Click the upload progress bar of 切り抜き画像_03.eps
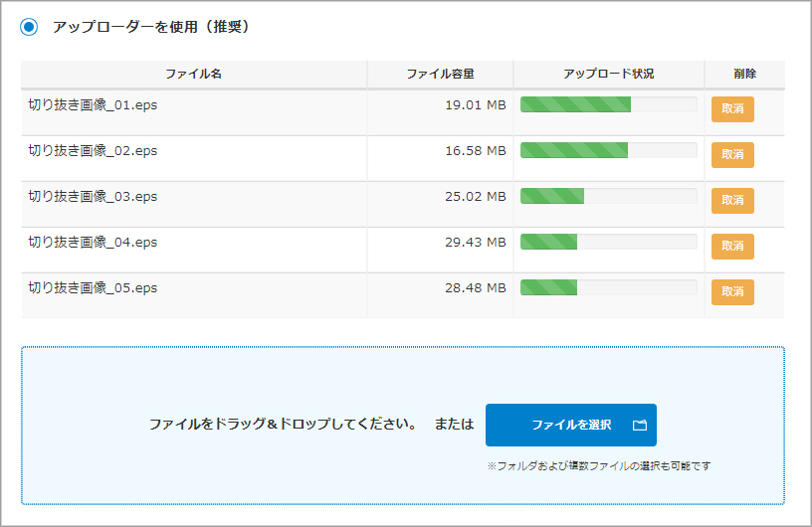 point(608,197)
